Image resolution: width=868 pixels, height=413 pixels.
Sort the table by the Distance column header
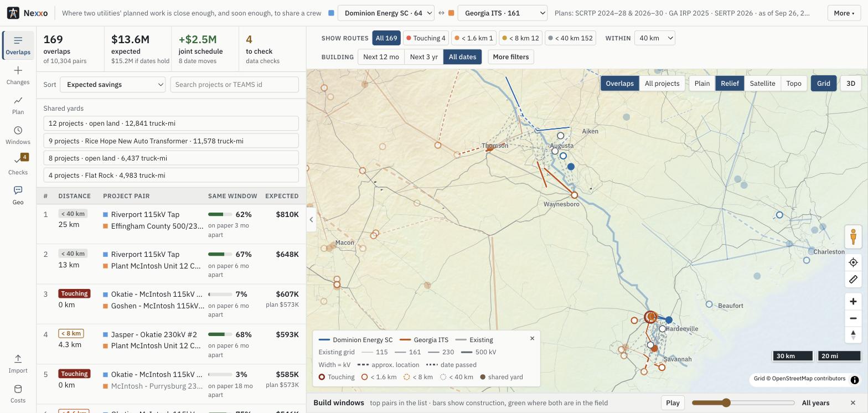75,196
